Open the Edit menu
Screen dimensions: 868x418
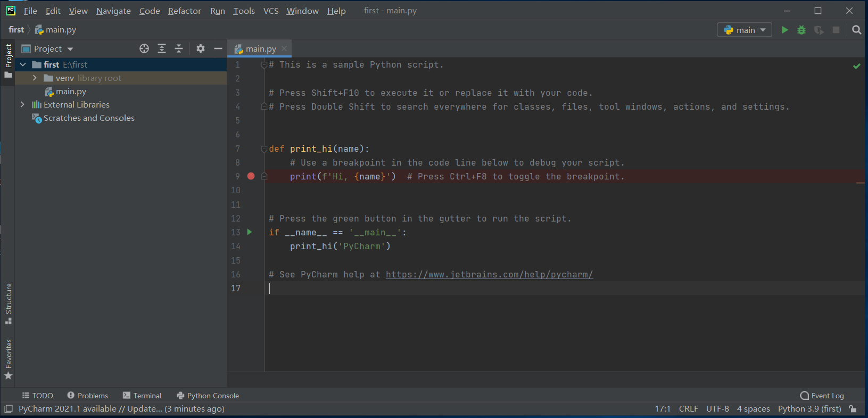tap(53, 11)
